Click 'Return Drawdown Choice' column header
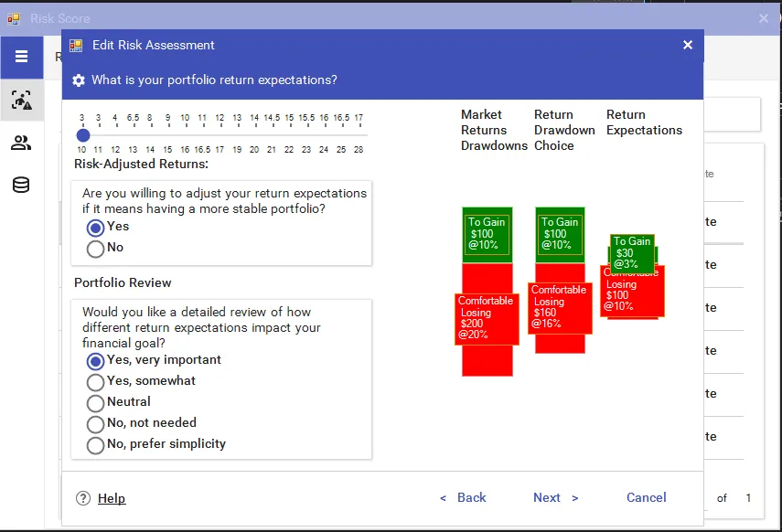The height and width of the screenshot is (532, 782). point(564,130)
